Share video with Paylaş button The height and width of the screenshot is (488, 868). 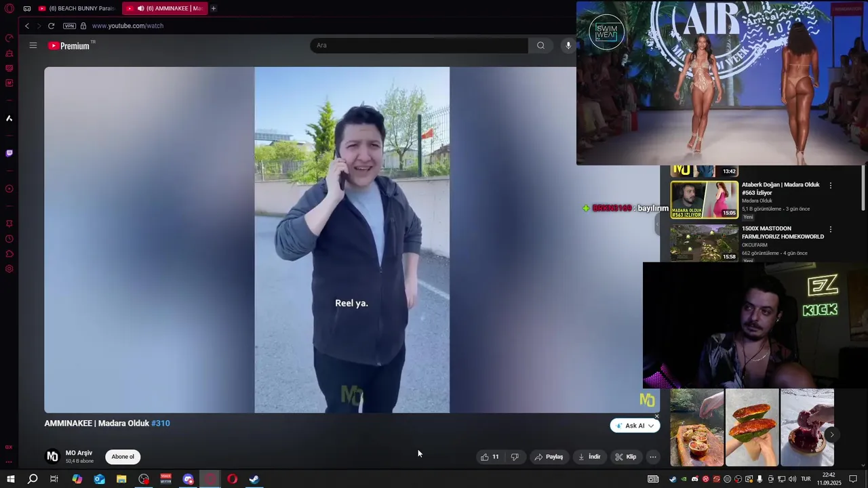click(549, 457)
